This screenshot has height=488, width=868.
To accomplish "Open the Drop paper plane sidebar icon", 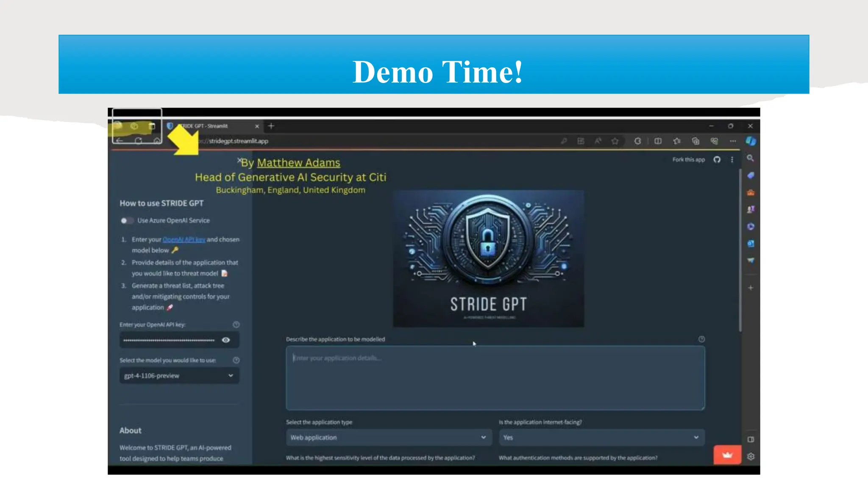I will 751,261.
